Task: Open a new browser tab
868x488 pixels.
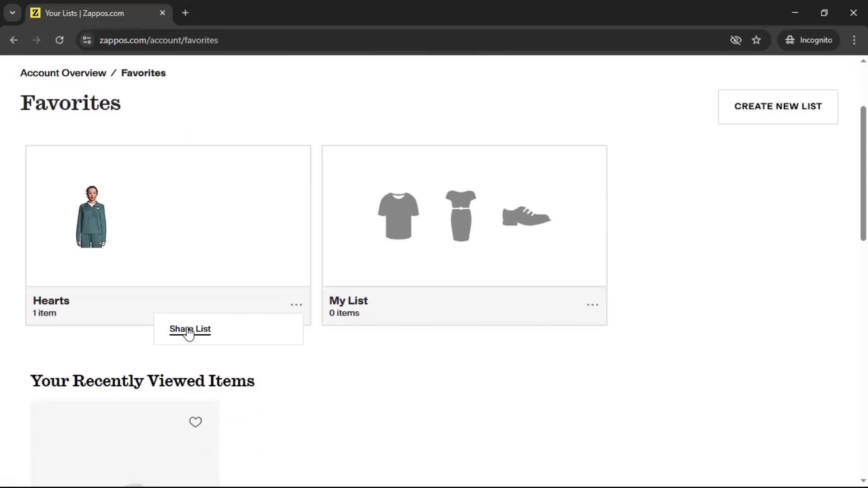Action: coord(185,13)
